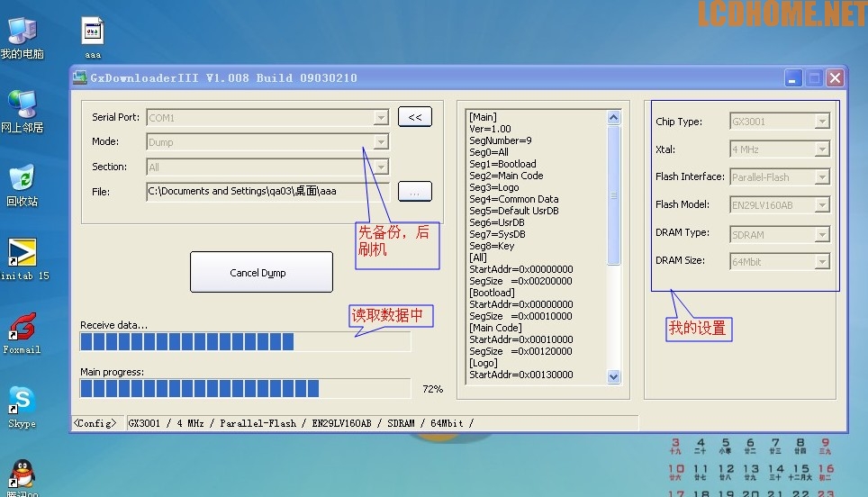Open the aaa file on desktop

coord(93,38)
